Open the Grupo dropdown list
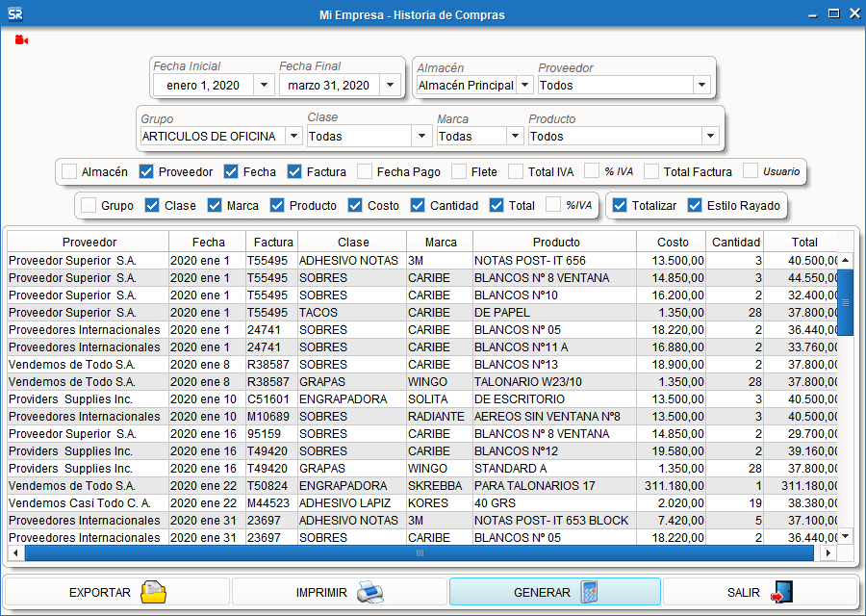The height and width of the screenshot is (616, 866). click(x=293, y=136)
